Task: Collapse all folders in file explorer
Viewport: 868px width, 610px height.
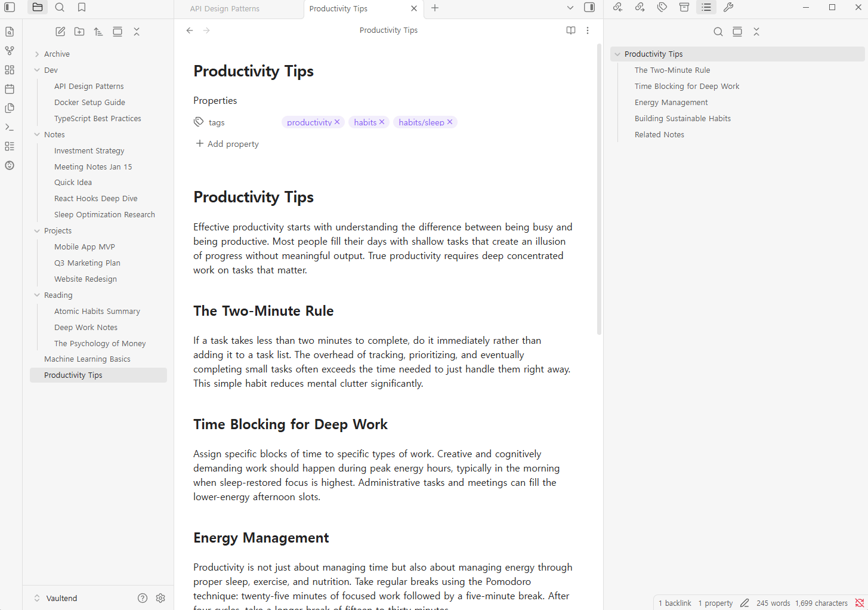Action: click(x=137, y=32)
